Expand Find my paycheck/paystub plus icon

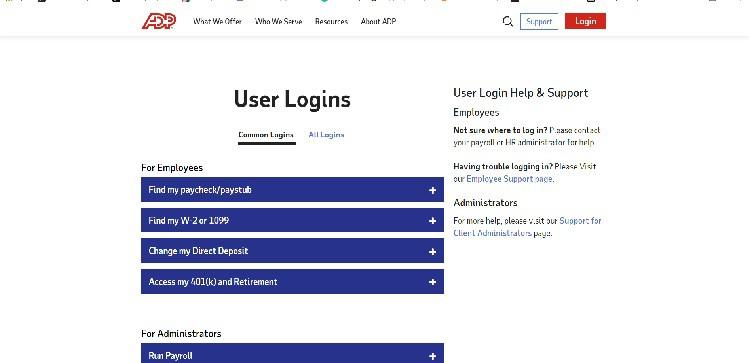click(x=432, y=190)
